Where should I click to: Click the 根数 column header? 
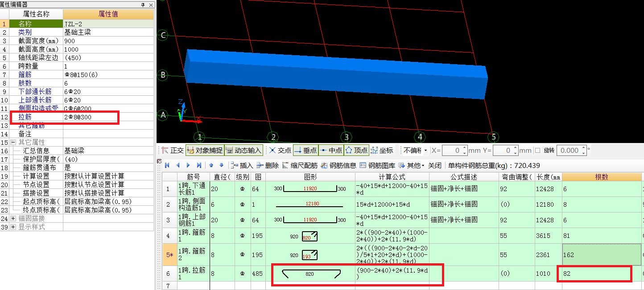pos(602,177)
